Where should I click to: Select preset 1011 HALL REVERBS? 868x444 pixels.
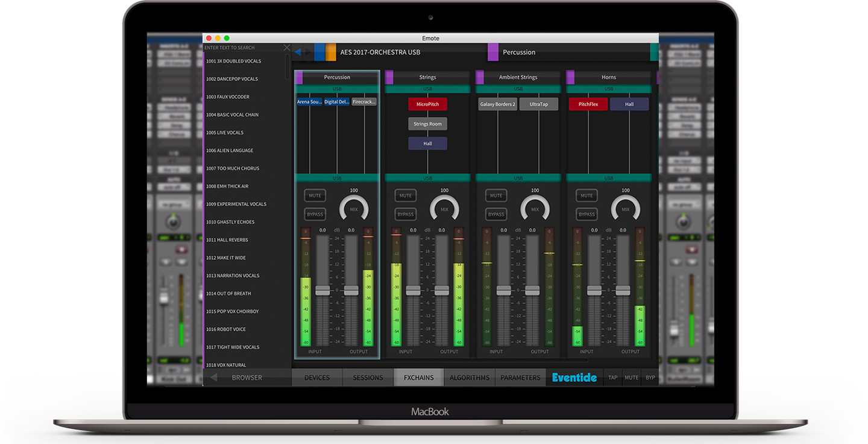point(227,239)
